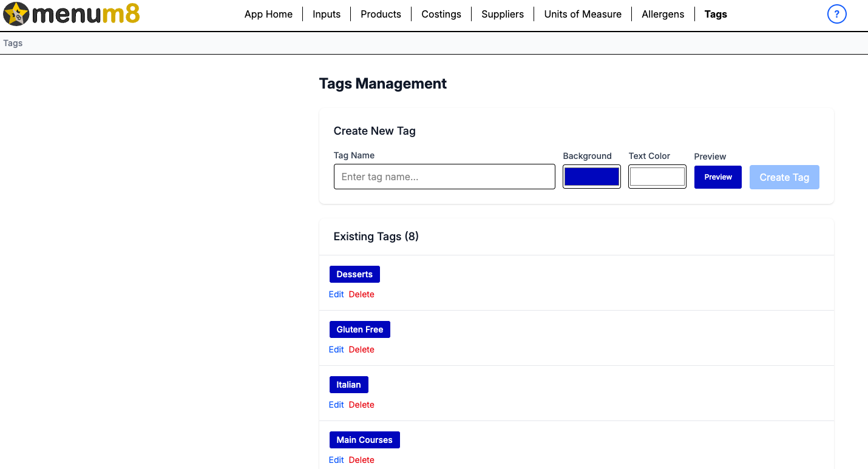Edit the Italian tag
Image resolution: width=868 pixels, height=469 pixels.
coord(336,405)
